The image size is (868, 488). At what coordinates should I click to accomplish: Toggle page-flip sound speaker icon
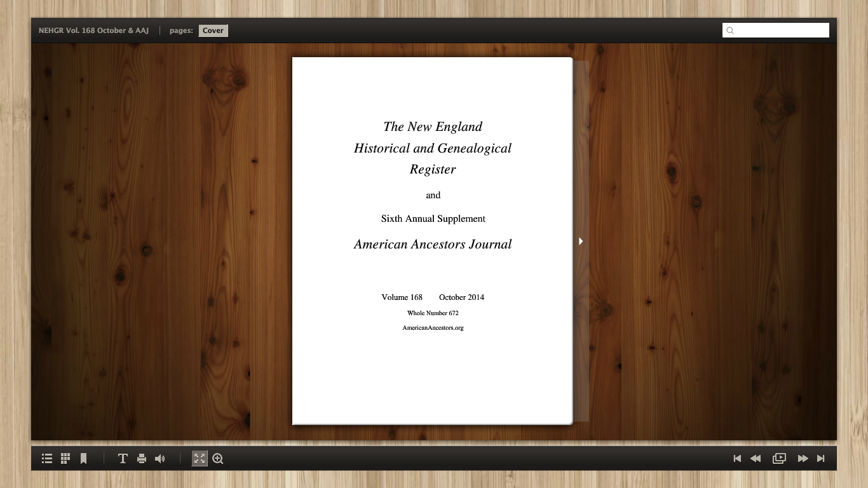tap(160, 459)
